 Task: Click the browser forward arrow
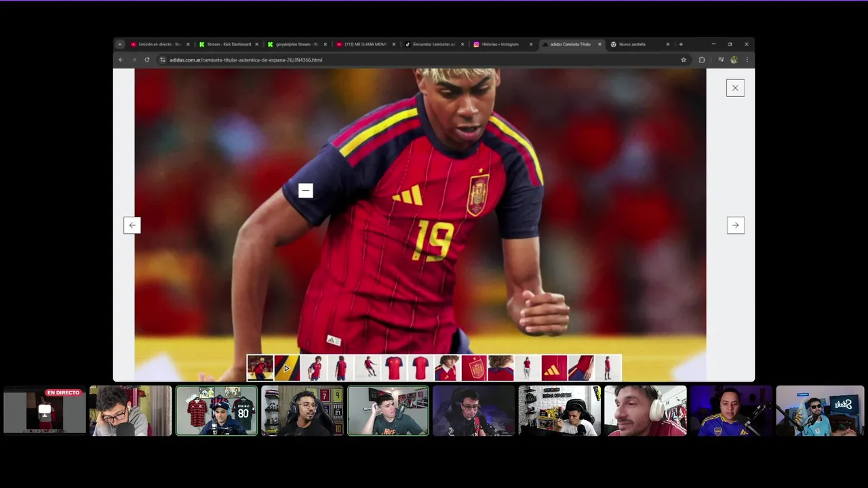[x=134, y=60]
